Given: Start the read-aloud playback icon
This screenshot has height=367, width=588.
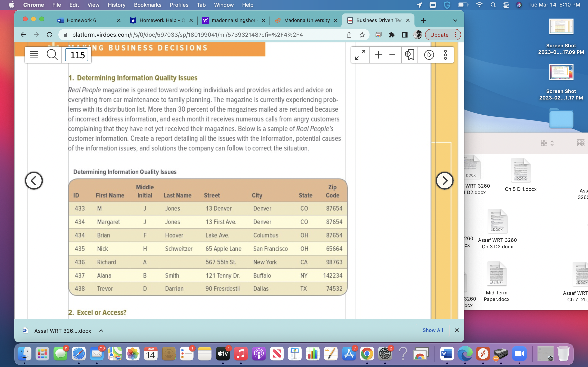Looking at the screenshot, I should (429, 55).
